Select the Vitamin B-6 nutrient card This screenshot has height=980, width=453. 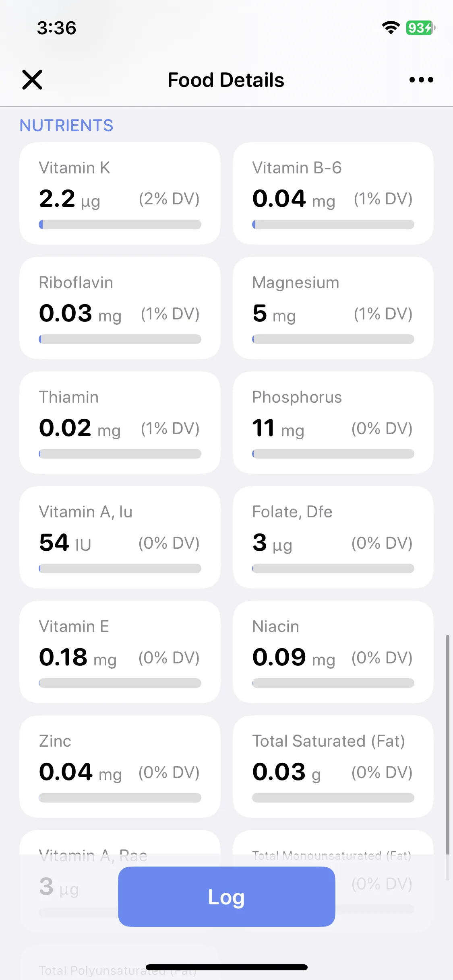333,193
